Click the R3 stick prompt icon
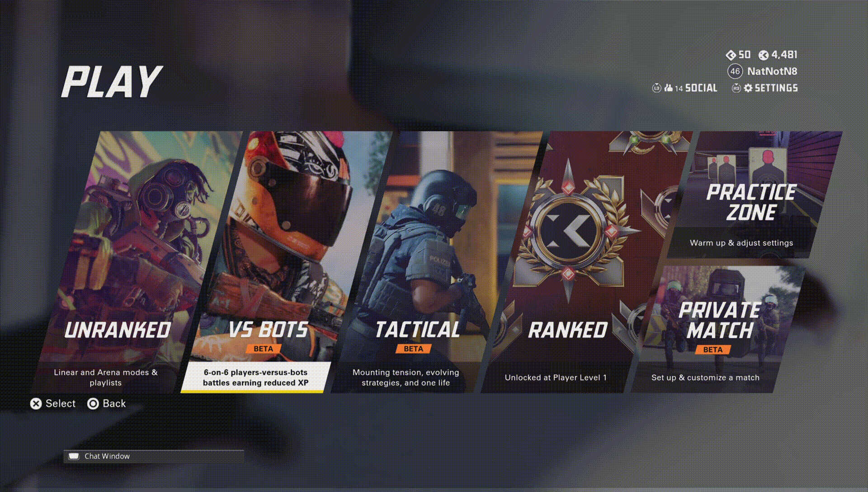 736,88
